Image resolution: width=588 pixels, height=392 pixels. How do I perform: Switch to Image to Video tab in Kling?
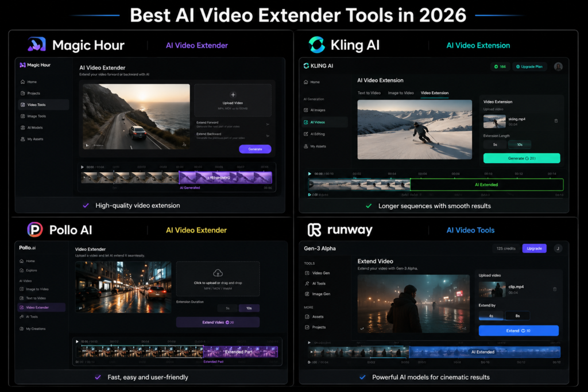click(x=401, y=93)
